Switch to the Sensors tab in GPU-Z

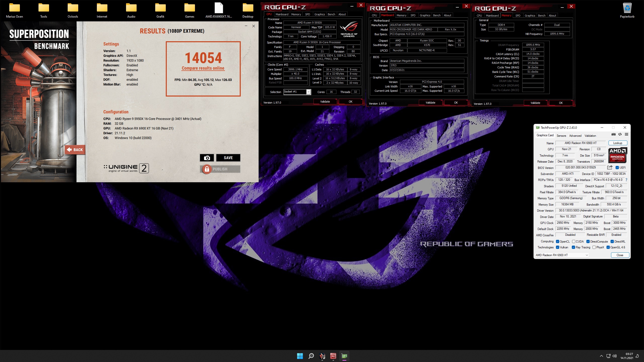point(561,135)
